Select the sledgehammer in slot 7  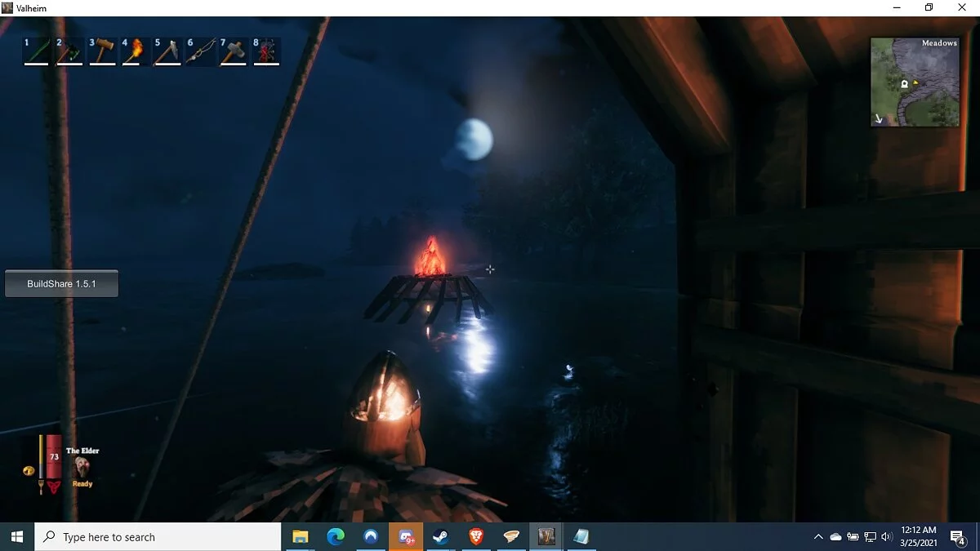tap(233, 51)
